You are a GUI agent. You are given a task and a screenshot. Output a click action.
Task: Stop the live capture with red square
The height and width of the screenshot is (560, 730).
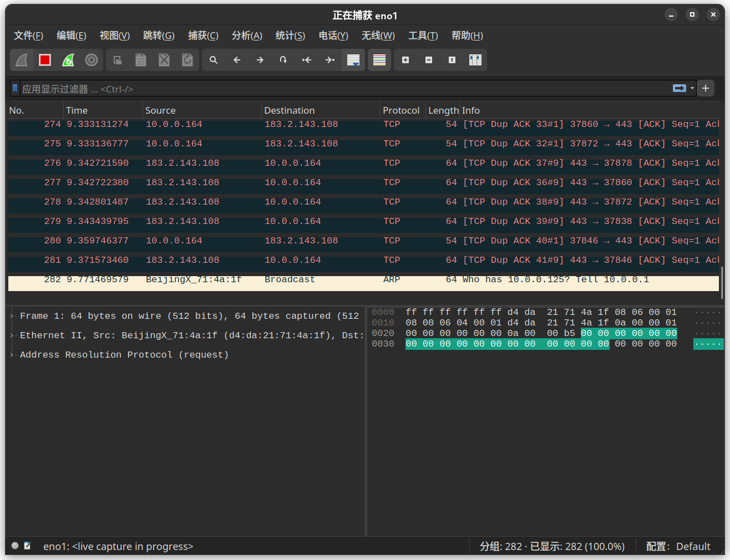(45, 60)
